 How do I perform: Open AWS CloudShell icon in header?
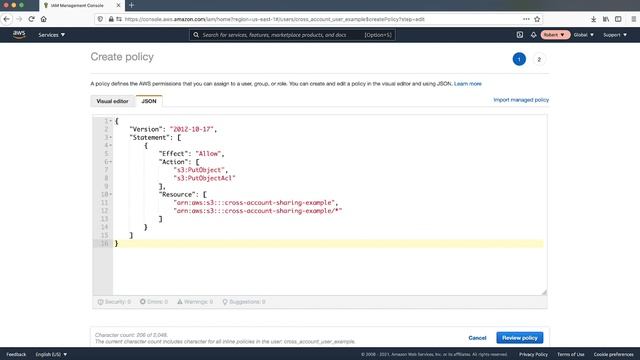point(520,35)
